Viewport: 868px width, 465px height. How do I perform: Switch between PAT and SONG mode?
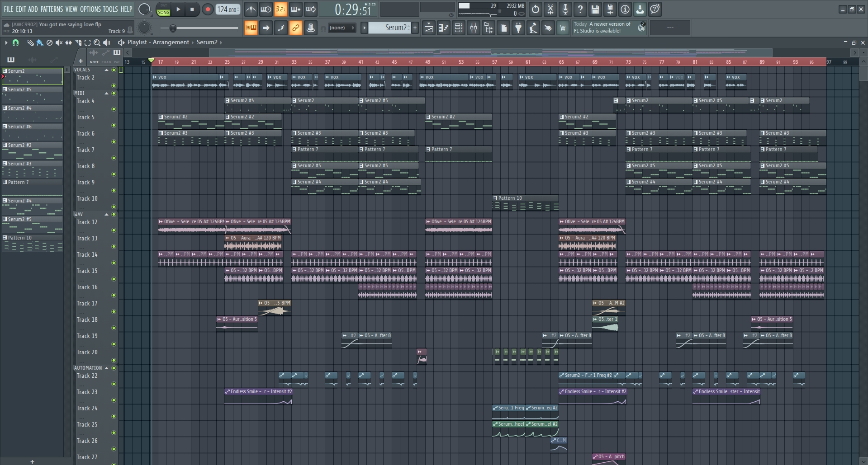[163, 9]
